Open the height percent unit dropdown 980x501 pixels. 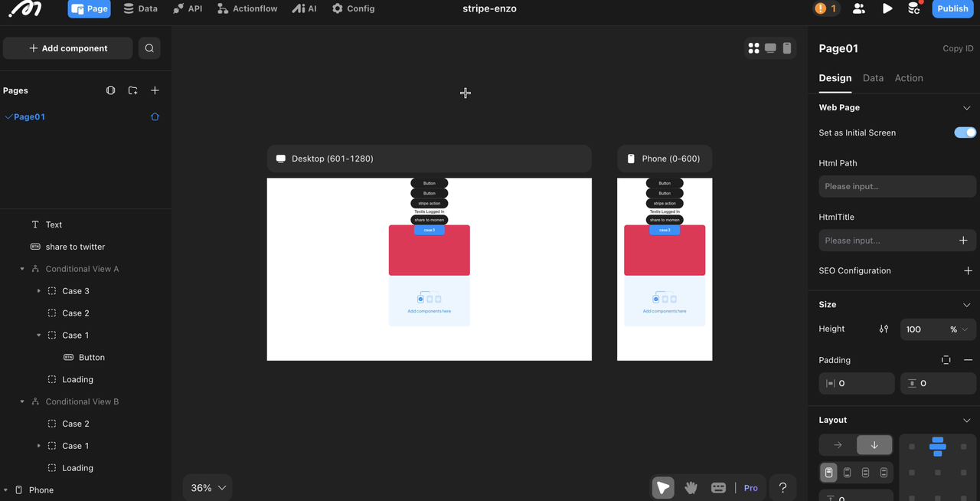click(958, 329)
